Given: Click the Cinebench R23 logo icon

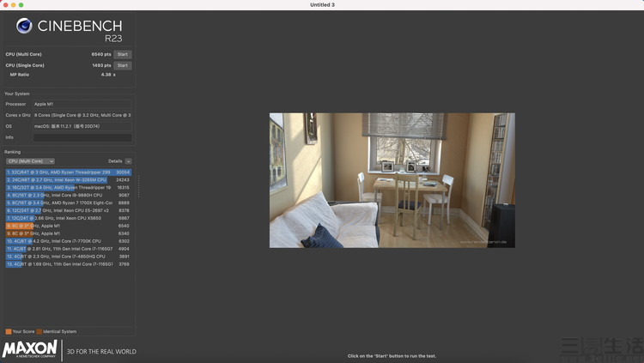Looking at the screenshot, I should coord(24,26).
